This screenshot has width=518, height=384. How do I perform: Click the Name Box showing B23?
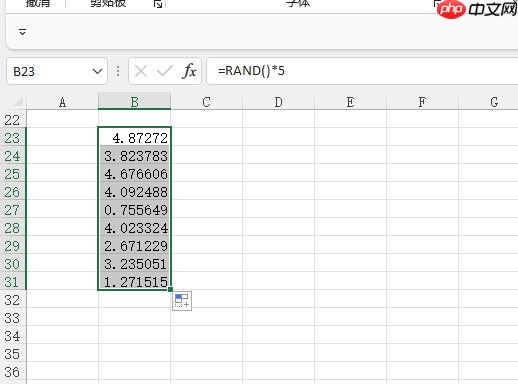(x=57, y=71)
